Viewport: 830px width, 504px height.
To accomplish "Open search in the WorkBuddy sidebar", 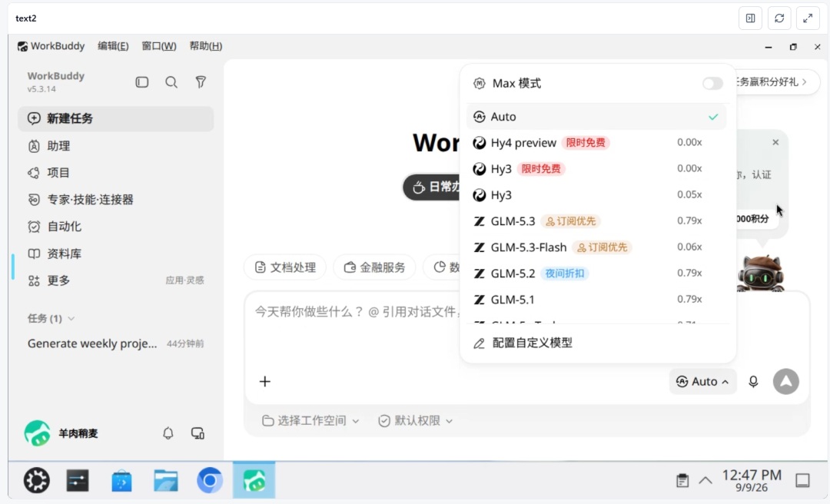I will (x=171, y=82).
